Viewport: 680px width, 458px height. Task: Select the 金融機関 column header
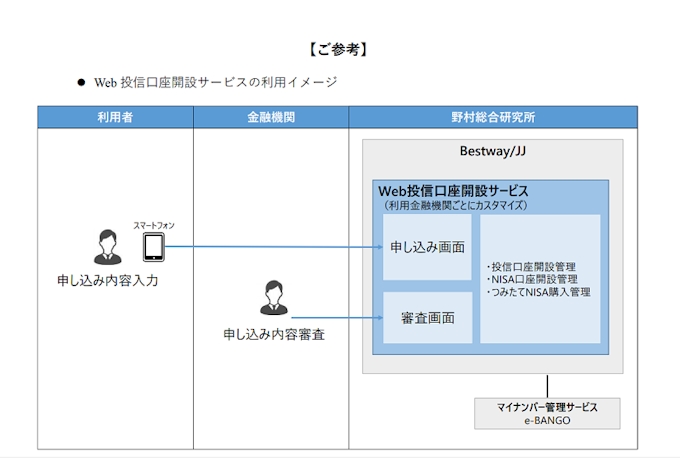[270, 117]
